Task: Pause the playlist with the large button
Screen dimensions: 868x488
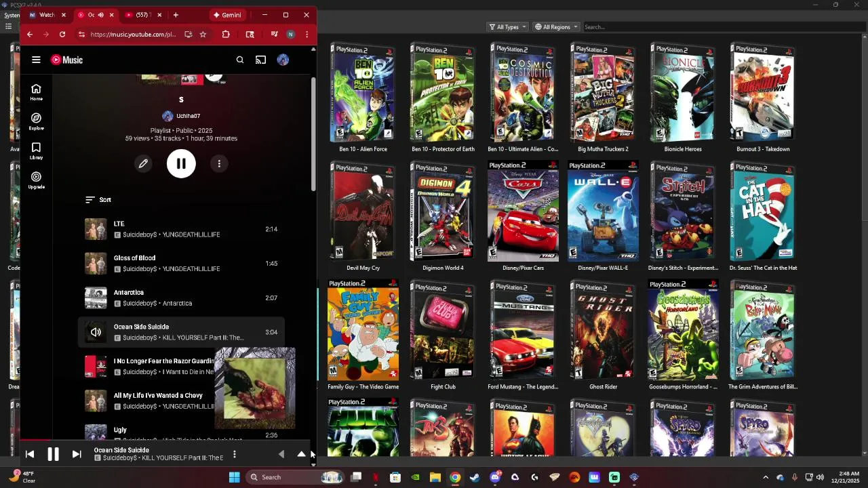Action: 181,163
